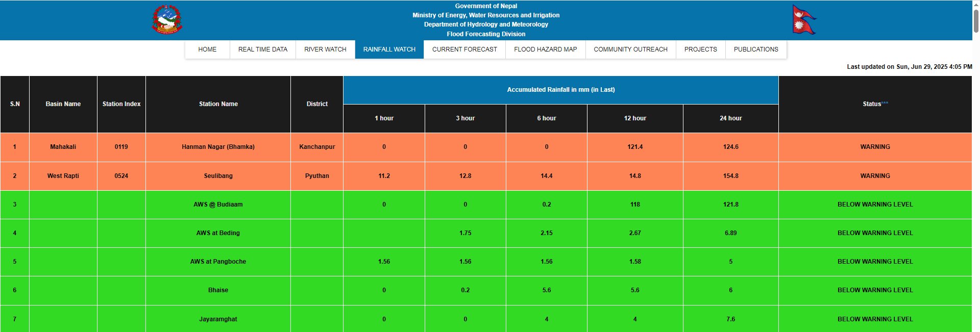The height and width of the screenshot is (332, 980).
Task: Open COMMUNITY OUTREACH menu item
Action: 631,49
